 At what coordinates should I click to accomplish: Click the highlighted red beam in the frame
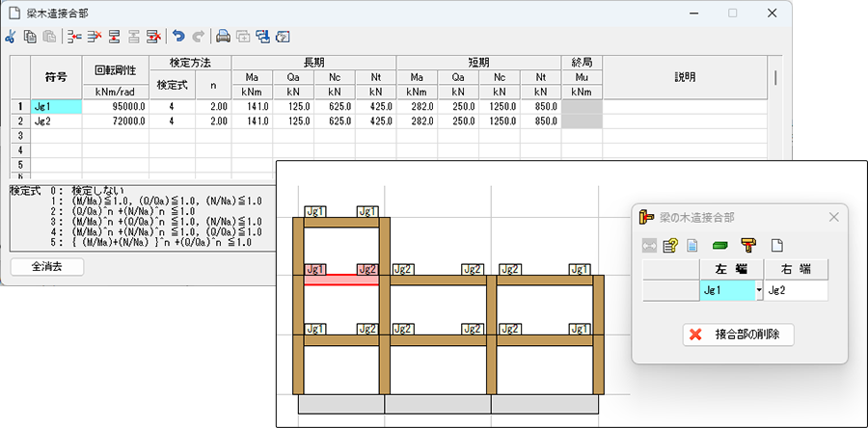[x=341, y=280]
